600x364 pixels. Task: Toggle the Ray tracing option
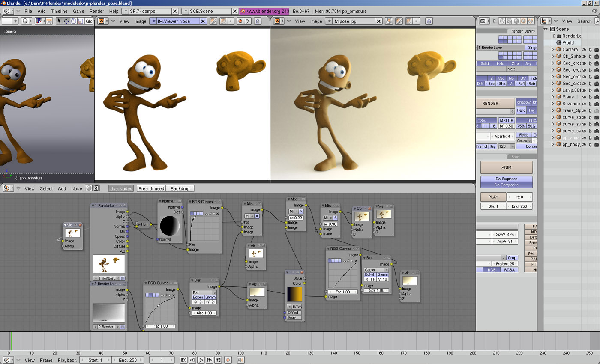pyautogui.click(x=531, y=110)
